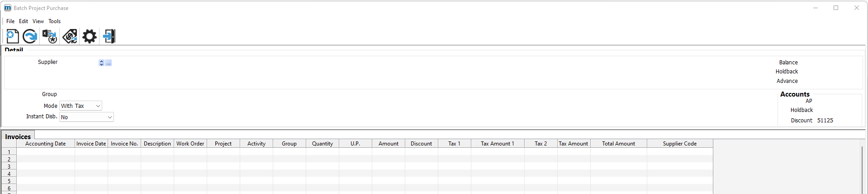Click the new document star icon
This screenshot has width=868, height=194.
(13, 36)
